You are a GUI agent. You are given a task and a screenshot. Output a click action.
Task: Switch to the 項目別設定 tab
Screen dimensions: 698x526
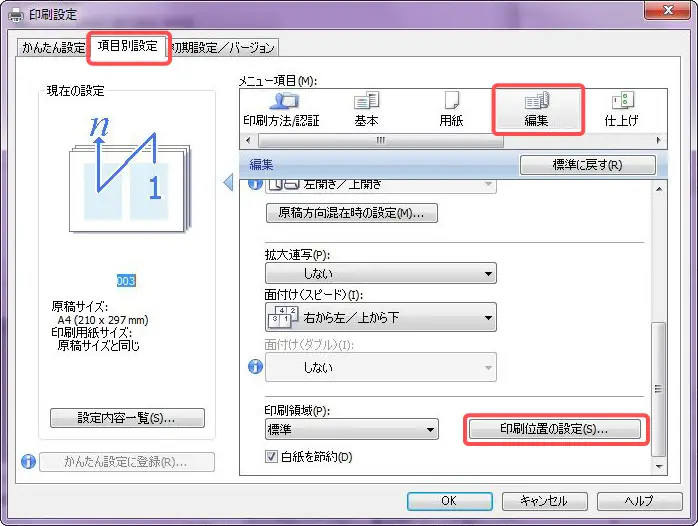pos(128,46)
